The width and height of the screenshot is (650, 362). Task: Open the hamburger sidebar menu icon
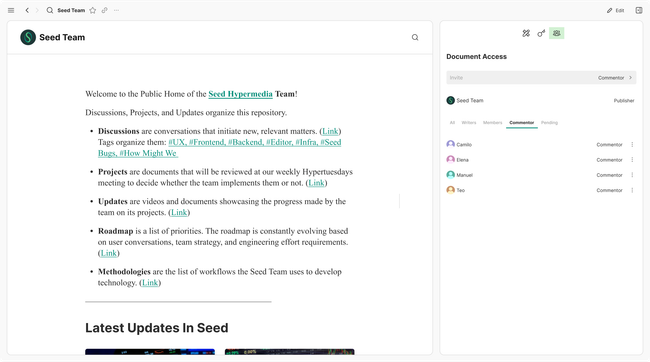click(11, 10)
